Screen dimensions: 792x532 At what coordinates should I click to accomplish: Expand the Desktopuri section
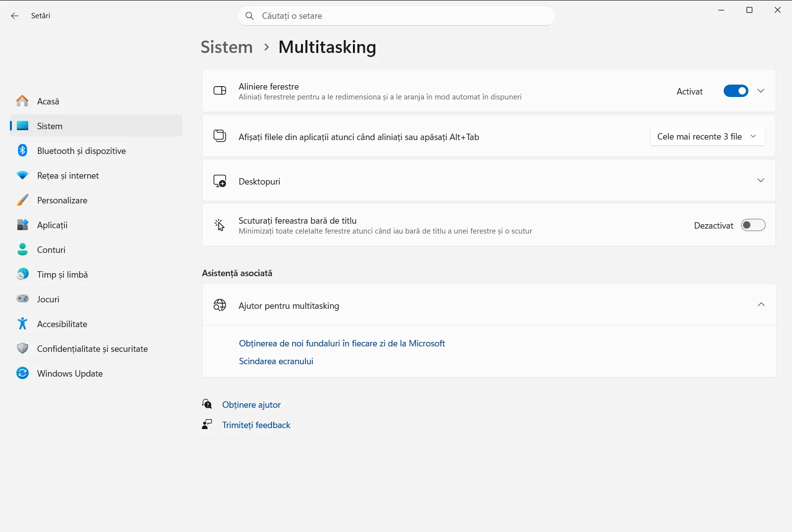[x=761, y=181]
